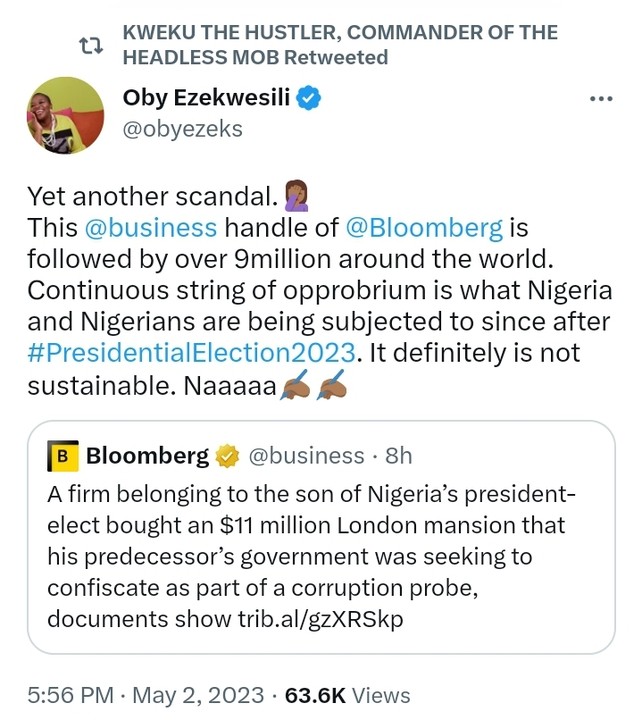The height and width of the screenshot is (720, 642).
Task: Click Bloomberg's gold verified badge
Action: point(229,456)
